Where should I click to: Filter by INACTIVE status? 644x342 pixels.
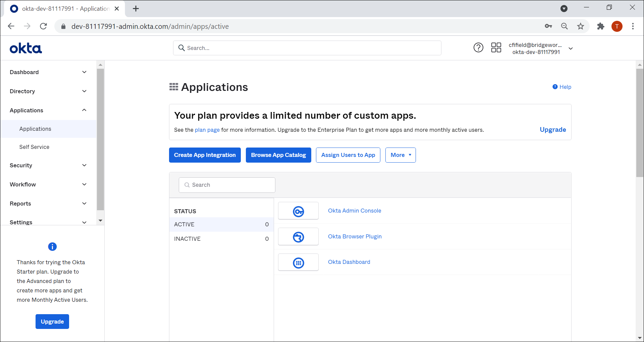(x=221, y=239)
